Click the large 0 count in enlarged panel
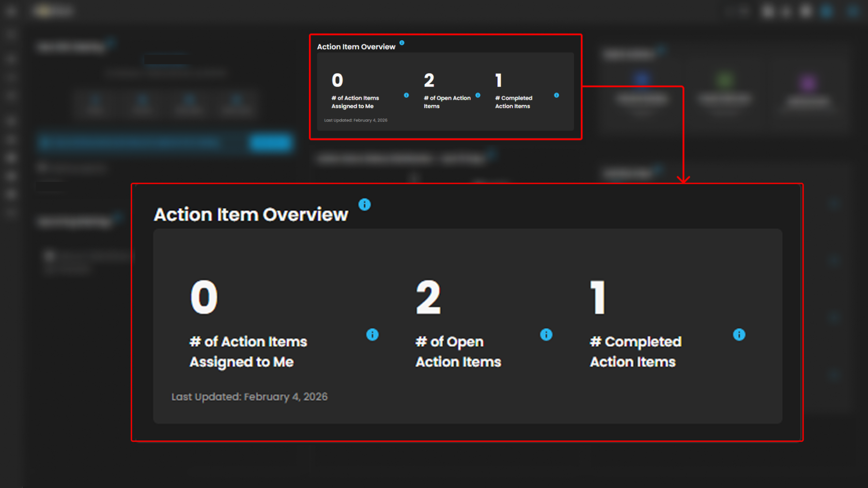Image resolution: width=868 pixels, height=488 pixels. tap(204, 297)
